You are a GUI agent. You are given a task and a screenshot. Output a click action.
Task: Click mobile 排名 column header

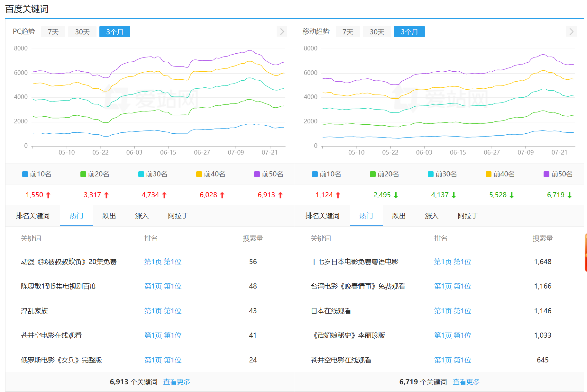click(x=441, y=238)
